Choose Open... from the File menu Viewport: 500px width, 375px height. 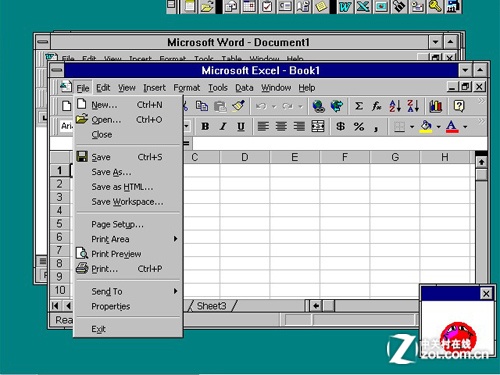click(128, 120)
